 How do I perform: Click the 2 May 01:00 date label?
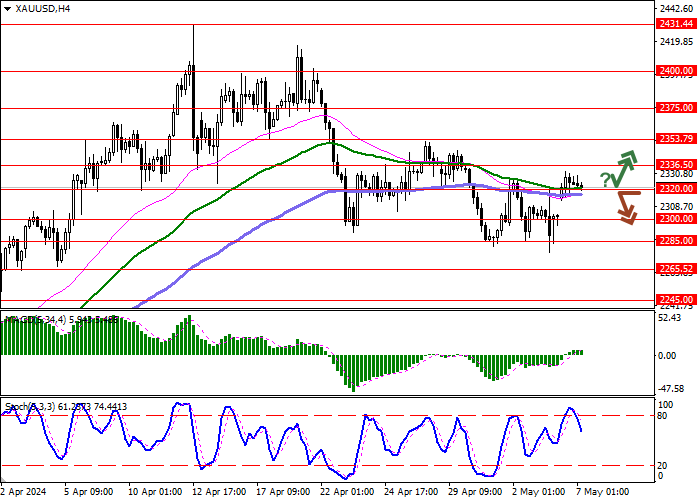point(539,492)
